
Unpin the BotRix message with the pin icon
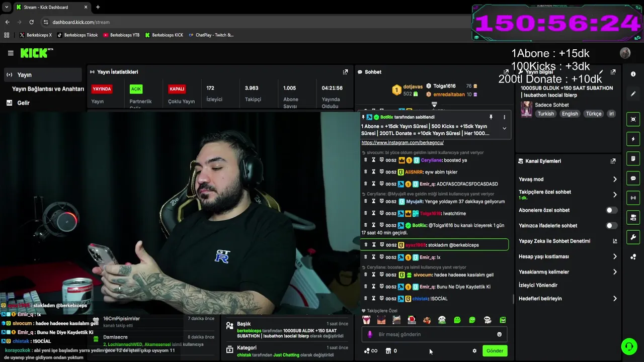(x=491, y=117)
